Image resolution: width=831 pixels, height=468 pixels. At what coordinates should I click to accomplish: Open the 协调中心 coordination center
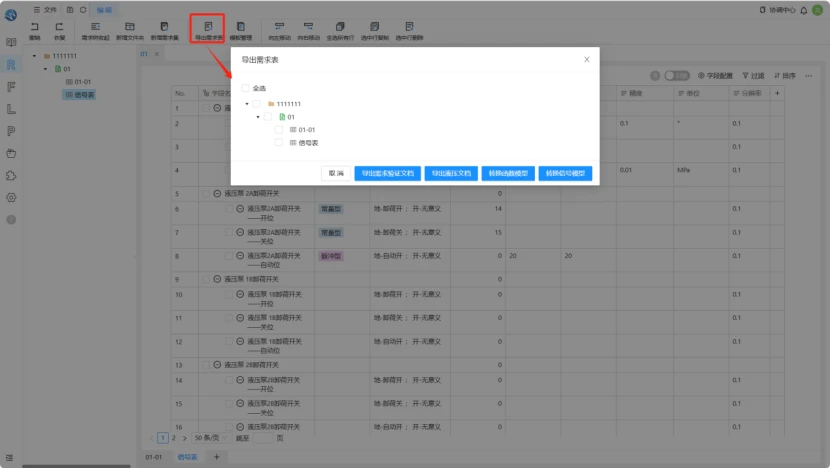click(777, 10)
